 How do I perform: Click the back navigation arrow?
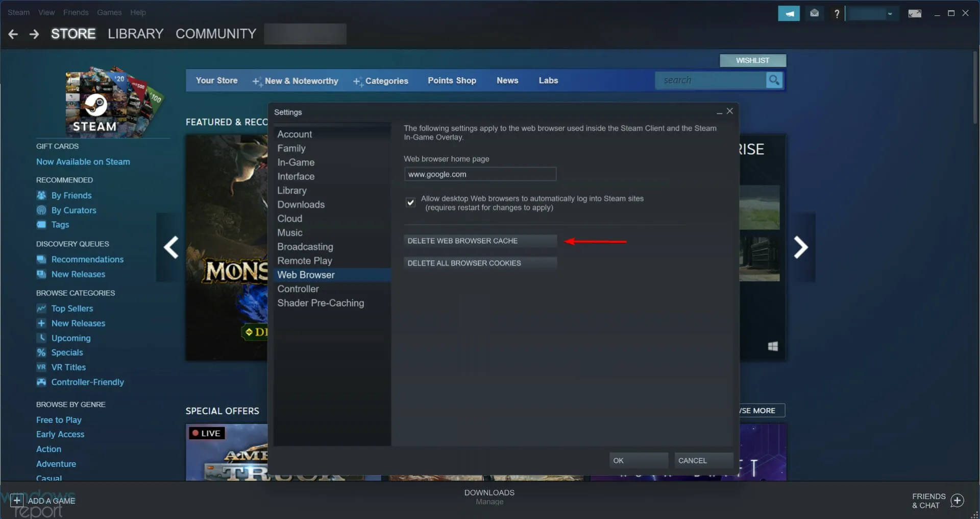[13, 34]
